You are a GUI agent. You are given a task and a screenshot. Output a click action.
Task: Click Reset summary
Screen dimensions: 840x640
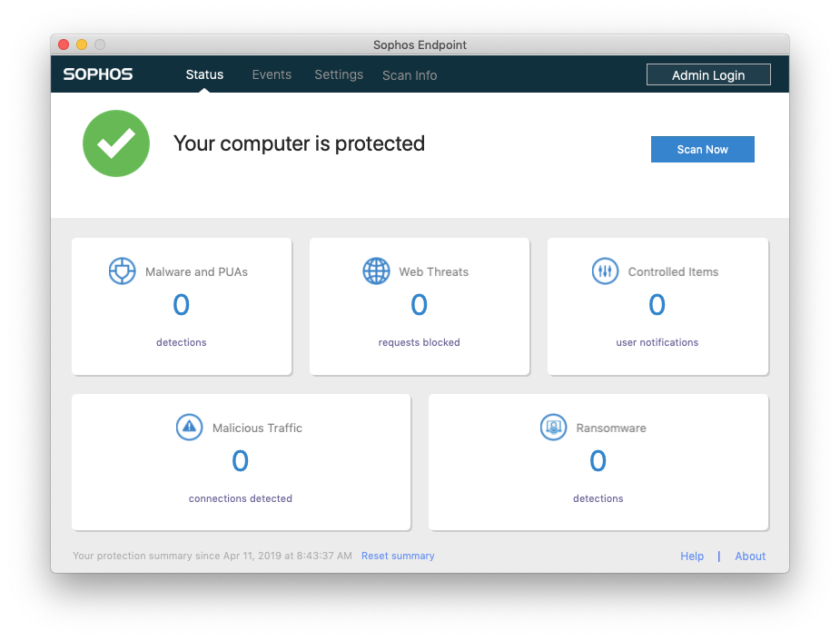tap(398, 556)
